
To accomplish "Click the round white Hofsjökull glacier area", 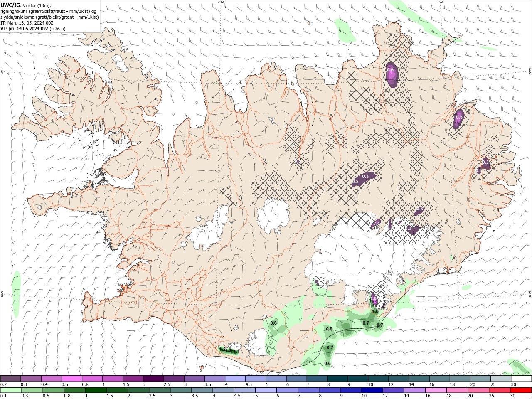I will (x=273, y=215).
